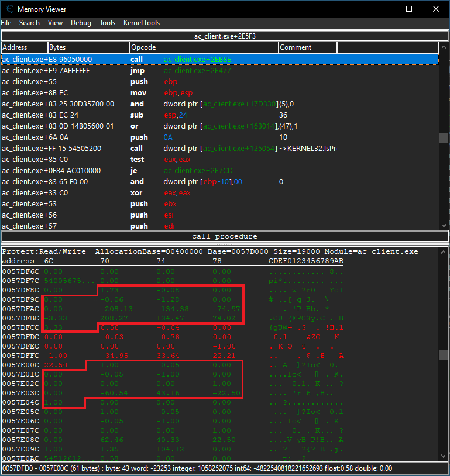Open the File menu

coord(6,23)
